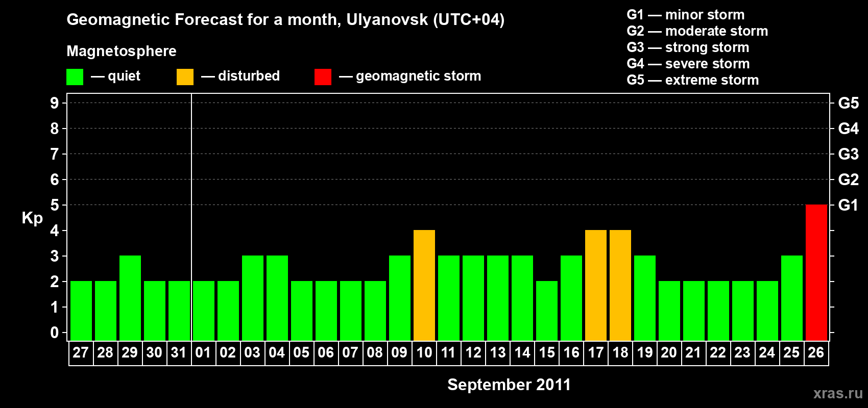
Task: Click the Kp value 5 on the axis
Action: (x=55, y=205)
